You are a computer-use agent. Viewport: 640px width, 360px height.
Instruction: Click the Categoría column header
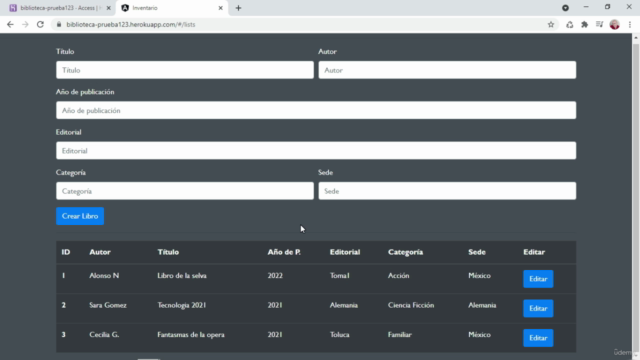point(405,252)
